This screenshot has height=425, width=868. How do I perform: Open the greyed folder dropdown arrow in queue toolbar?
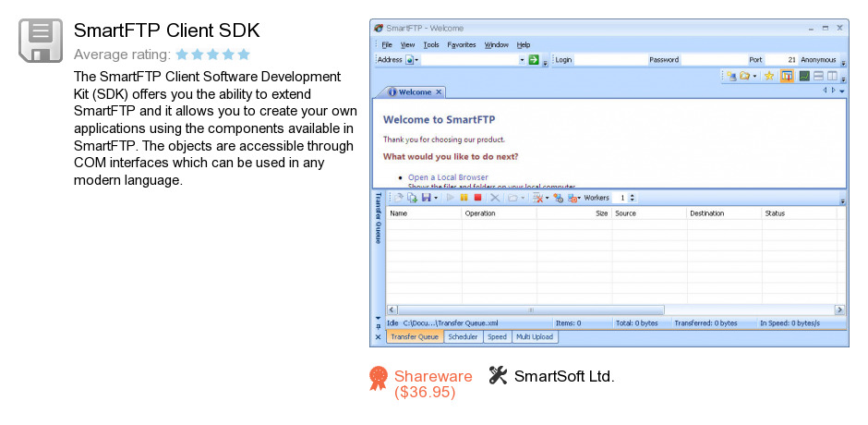[523, 198]
